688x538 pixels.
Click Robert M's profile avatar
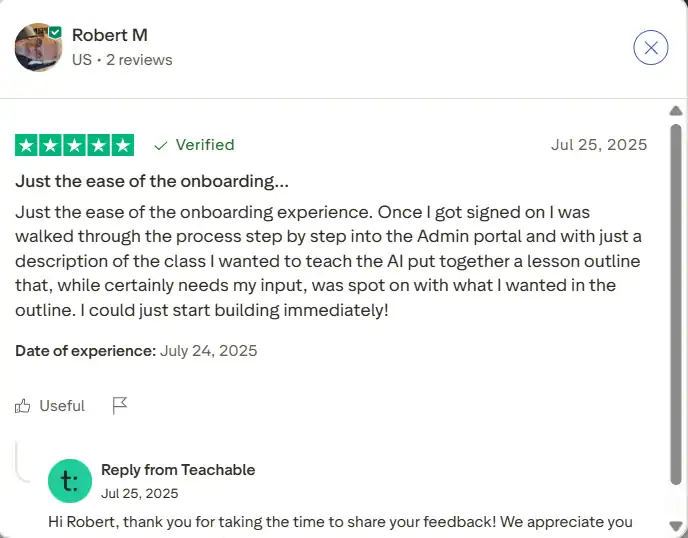coord(38,47)
